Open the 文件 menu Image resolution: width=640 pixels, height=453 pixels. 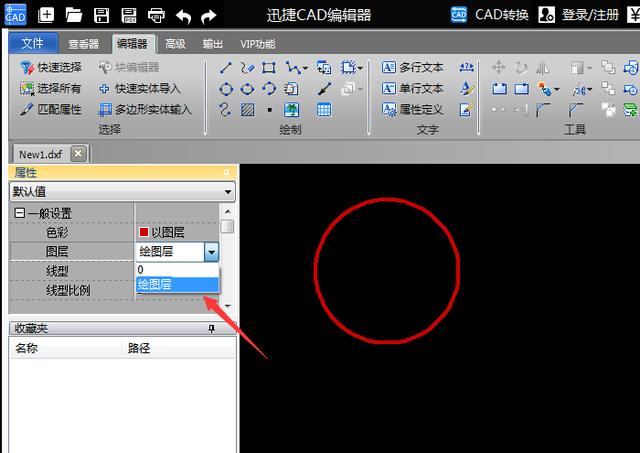pyautogui.click(x=33, y=43)
